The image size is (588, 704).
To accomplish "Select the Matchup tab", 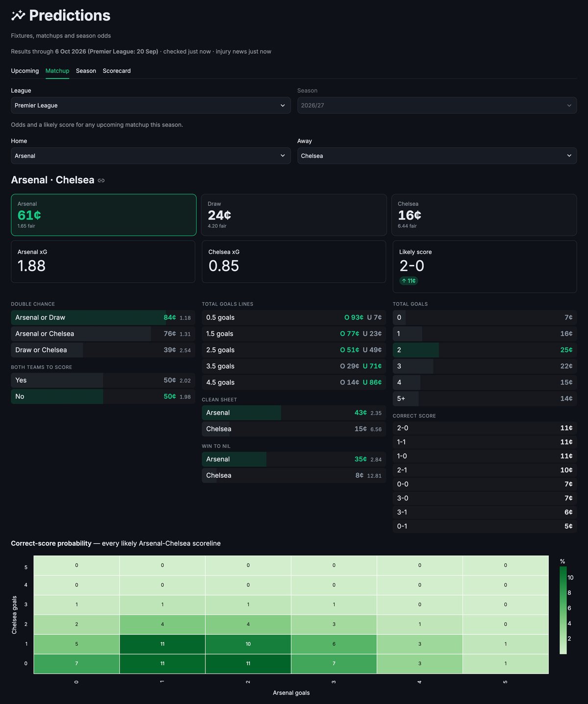I will [57, 71].
